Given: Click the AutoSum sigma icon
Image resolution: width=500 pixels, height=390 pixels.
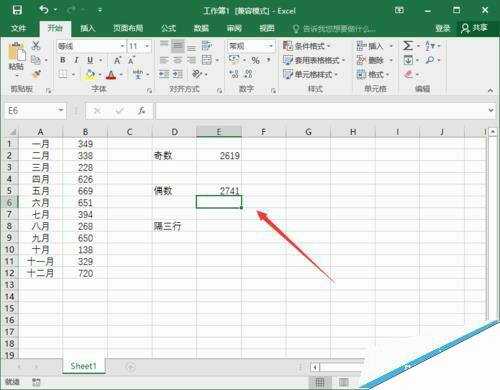Looking at the screenshot, I should 408,46.
